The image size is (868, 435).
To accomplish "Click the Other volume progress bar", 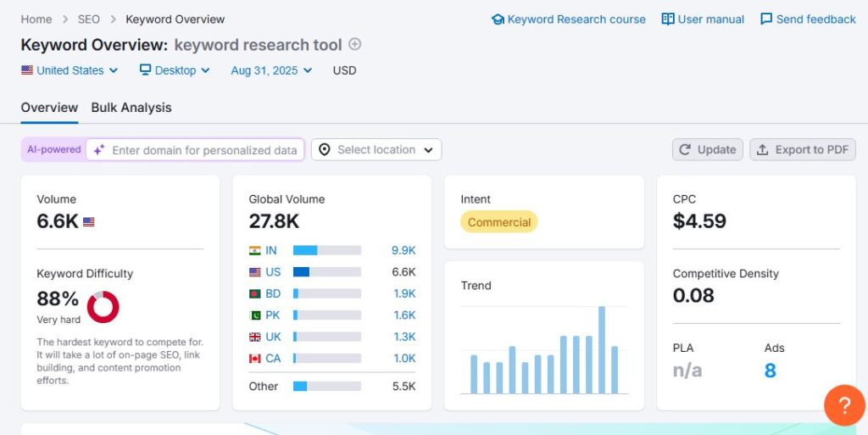I will coord(327,387).
